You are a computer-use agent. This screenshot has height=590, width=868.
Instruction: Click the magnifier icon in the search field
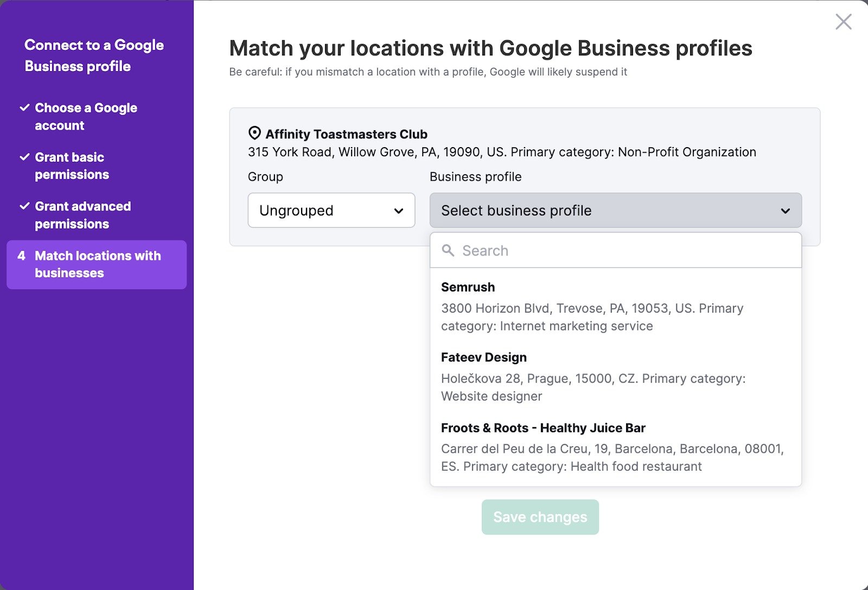pos(449,250)
